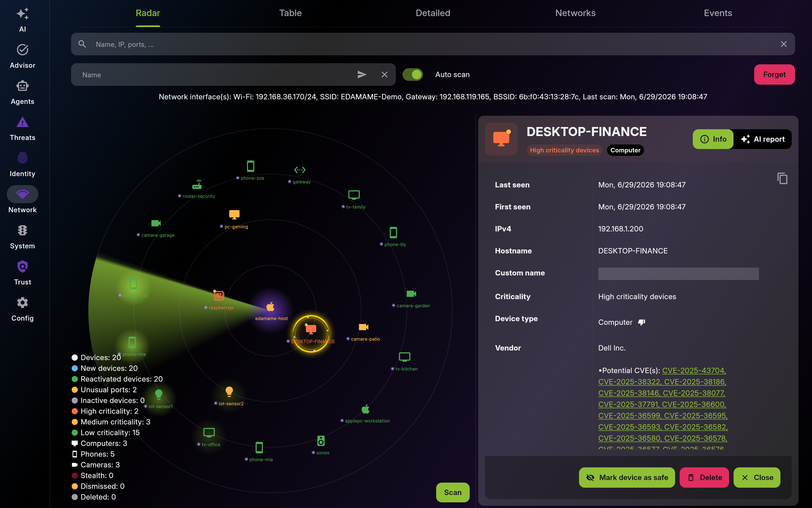Image resolution: width=812 pixels, height=508 pixels.
Task: Open the Threats section
Action: 23,129
